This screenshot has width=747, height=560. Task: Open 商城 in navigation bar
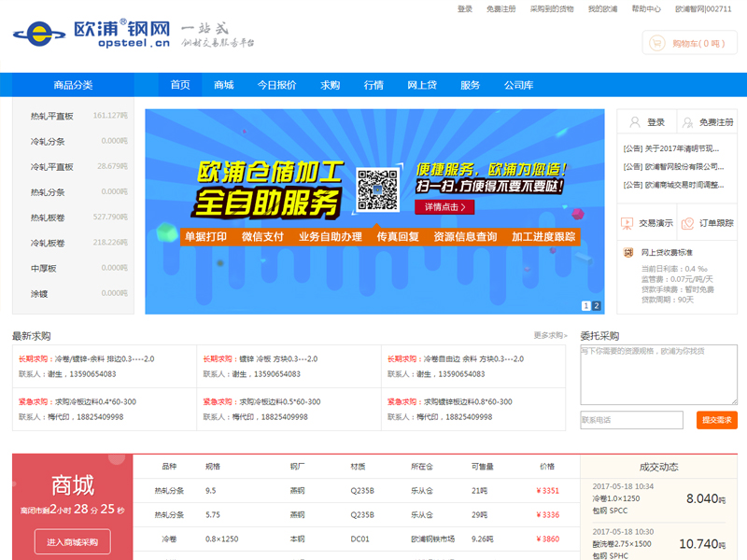pos(223,85)
